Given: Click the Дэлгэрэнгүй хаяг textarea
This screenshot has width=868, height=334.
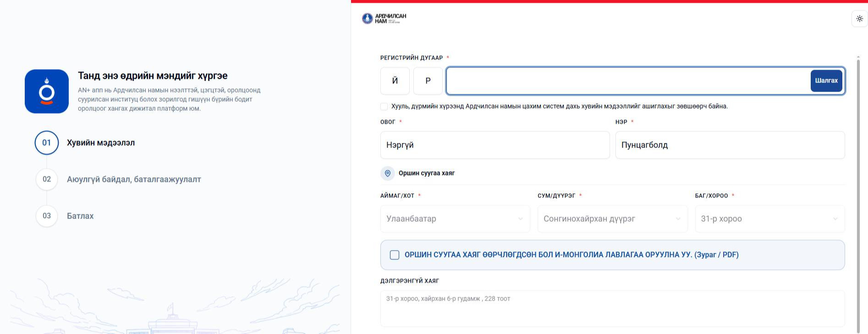Looking at the screenshot, I should click(612, 308).
